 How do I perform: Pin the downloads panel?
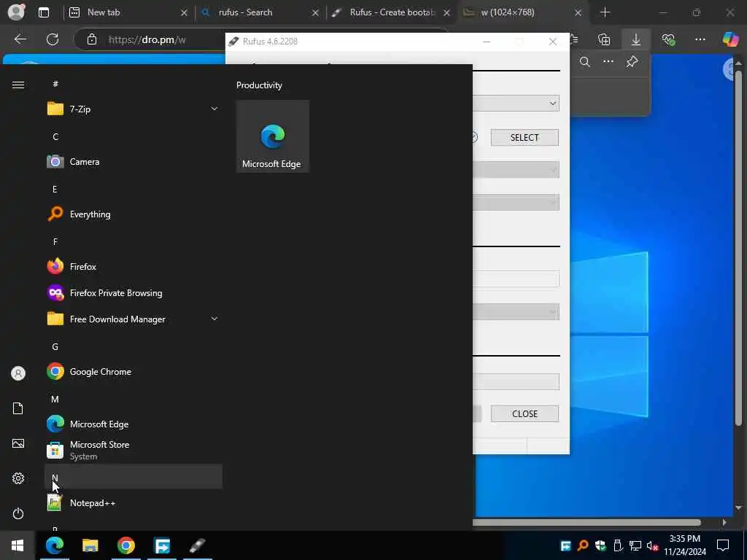(632, 61)
